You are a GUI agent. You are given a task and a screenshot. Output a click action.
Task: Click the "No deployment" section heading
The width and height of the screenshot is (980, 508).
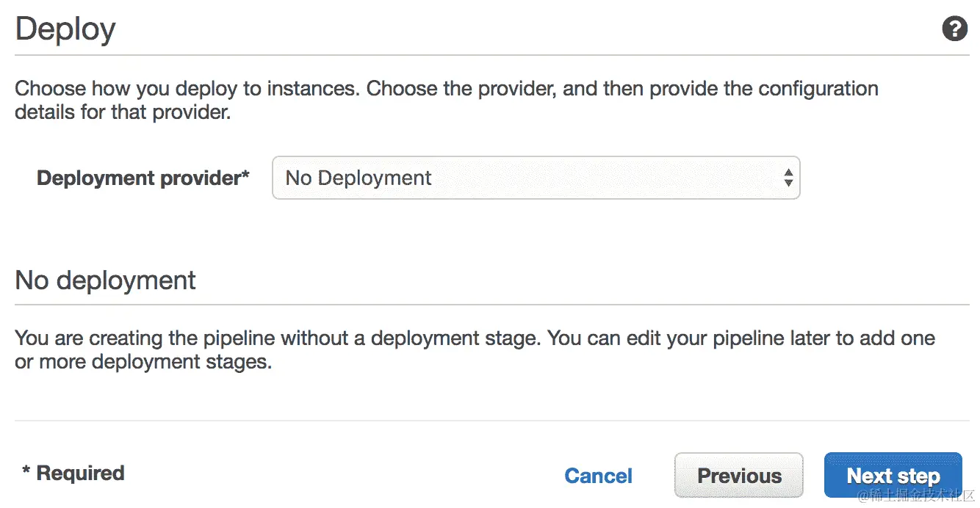[x=106, y=280]
